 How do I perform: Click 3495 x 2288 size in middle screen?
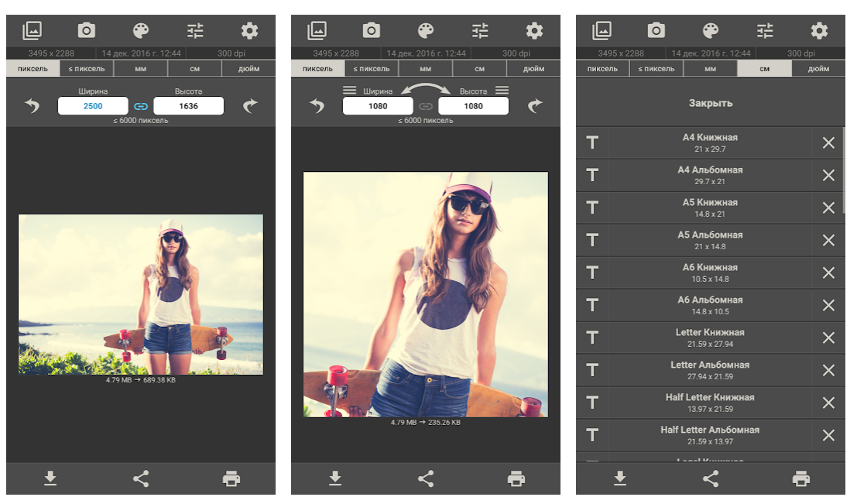tap(335, 53)
